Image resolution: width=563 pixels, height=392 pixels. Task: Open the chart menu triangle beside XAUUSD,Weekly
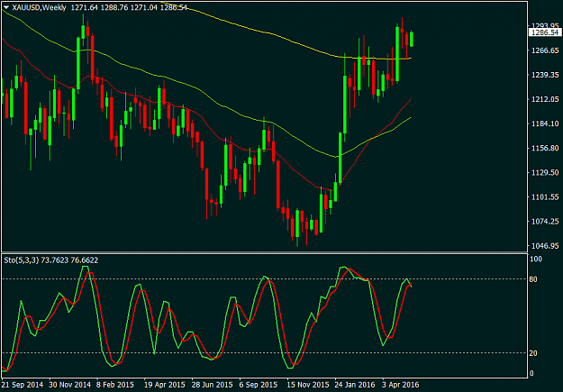click(6, 7)
